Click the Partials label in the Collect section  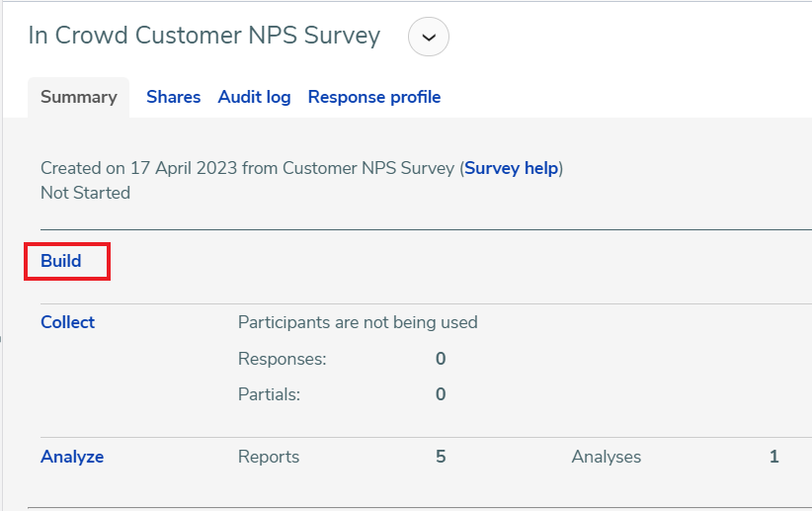[x=270, y=394]
